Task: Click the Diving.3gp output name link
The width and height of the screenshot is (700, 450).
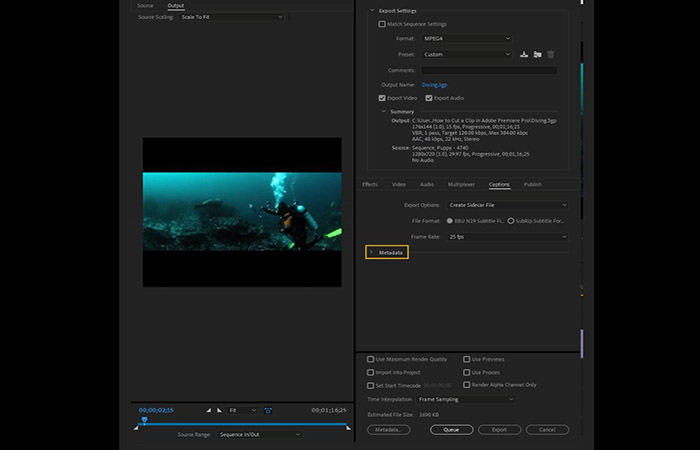Action: click(434, 85)
